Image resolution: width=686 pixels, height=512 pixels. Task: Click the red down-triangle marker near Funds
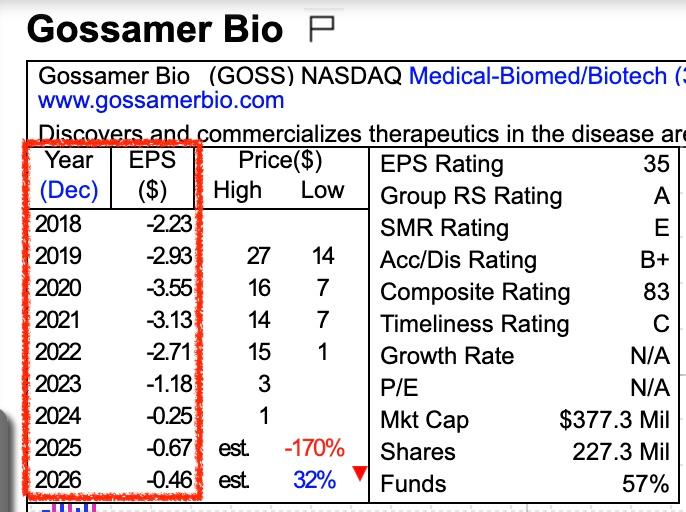pyautogui.click(x=360, y=473)
